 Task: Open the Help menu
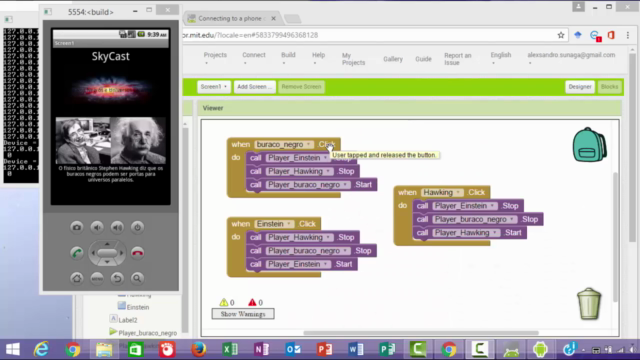[318, 58]
